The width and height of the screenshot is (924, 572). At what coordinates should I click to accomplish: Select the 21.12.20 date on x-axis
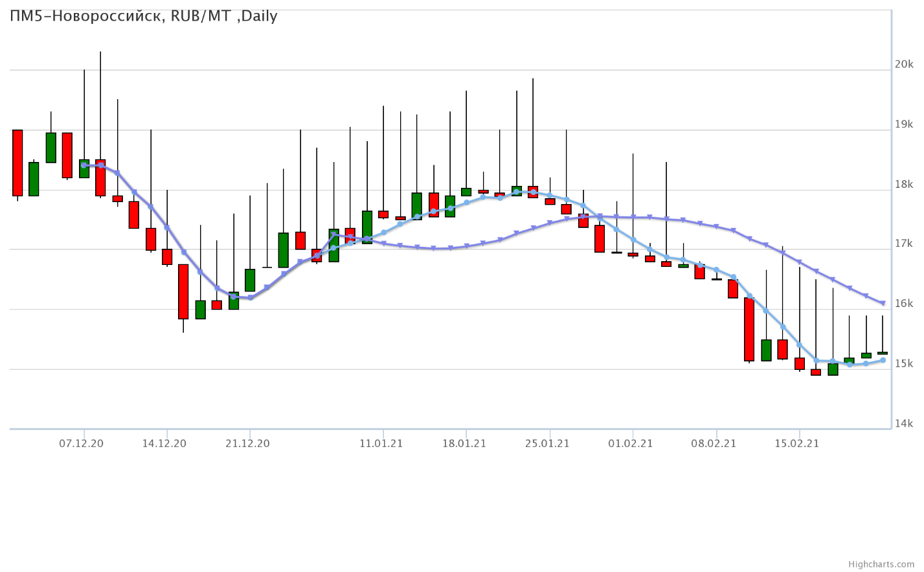(x=247, y=444)
